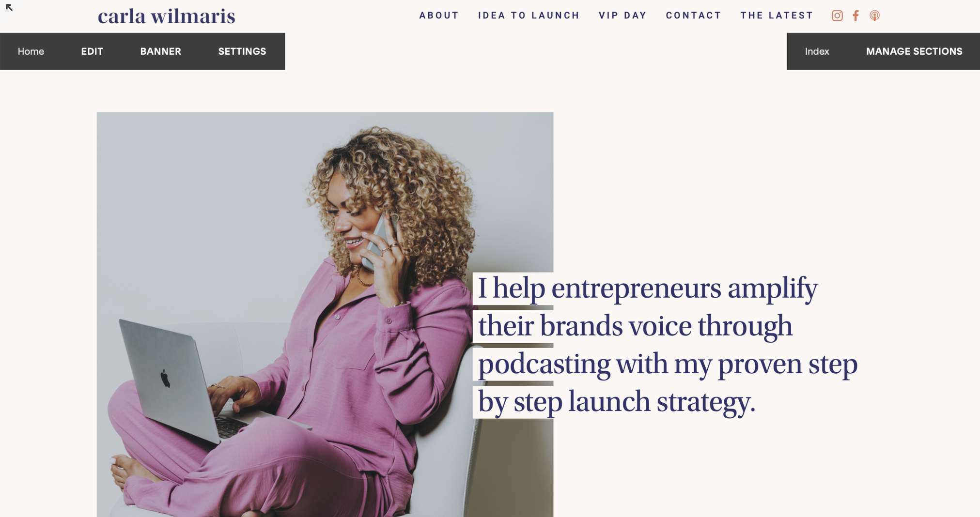Open the ABOUT navigation link
This screenshot has height=517, width=980.
point(439,15)
